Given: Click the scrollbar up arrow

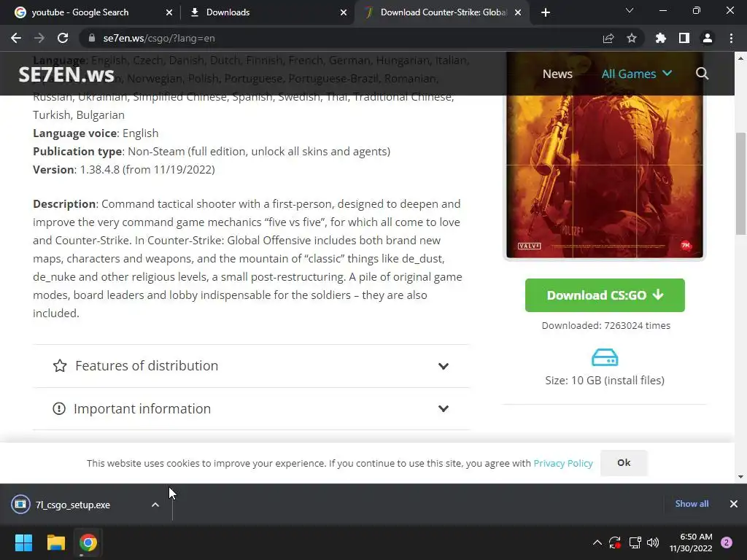Looking at the screenshot, I should click(741, 58).
